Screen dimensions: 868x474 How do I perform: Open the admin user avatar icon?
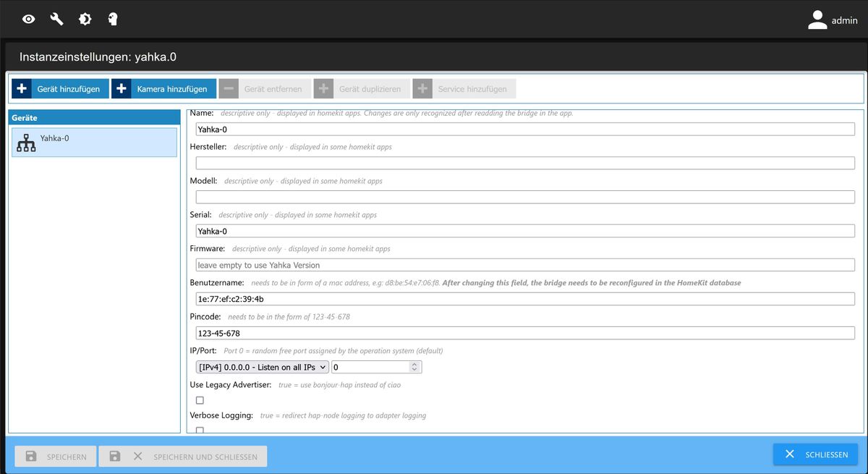pyautogui.click(x=817, y=20)
